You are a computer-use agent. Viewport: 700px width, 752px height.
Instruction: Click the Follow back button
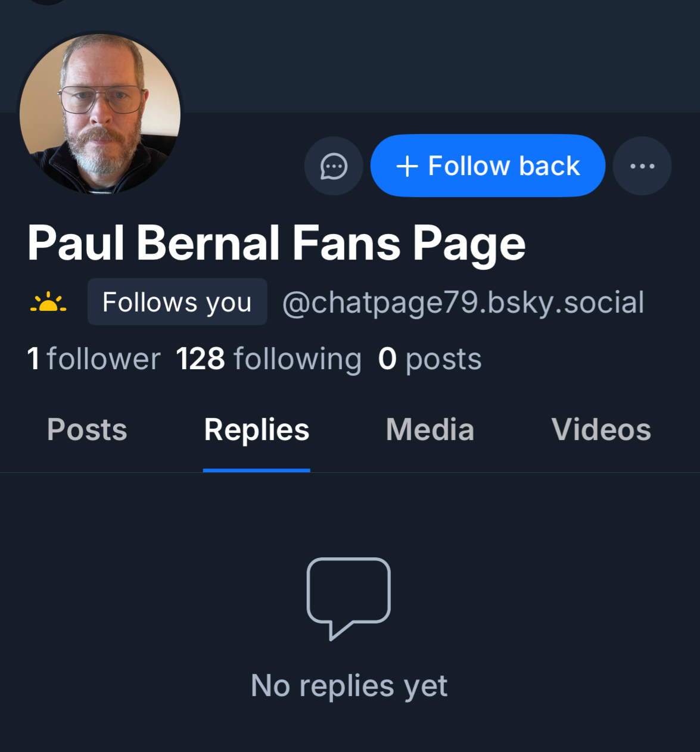(x=487, y=166)
